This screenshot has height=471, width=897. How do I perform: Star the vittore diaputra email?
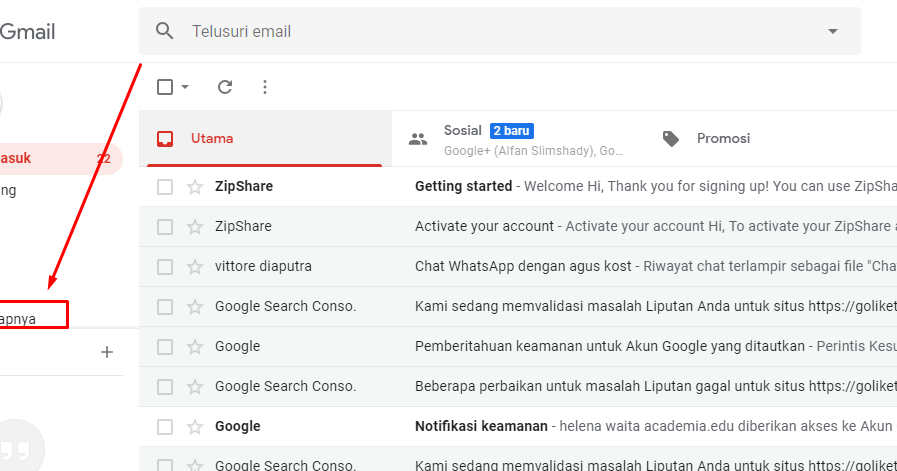coord(195,267)
